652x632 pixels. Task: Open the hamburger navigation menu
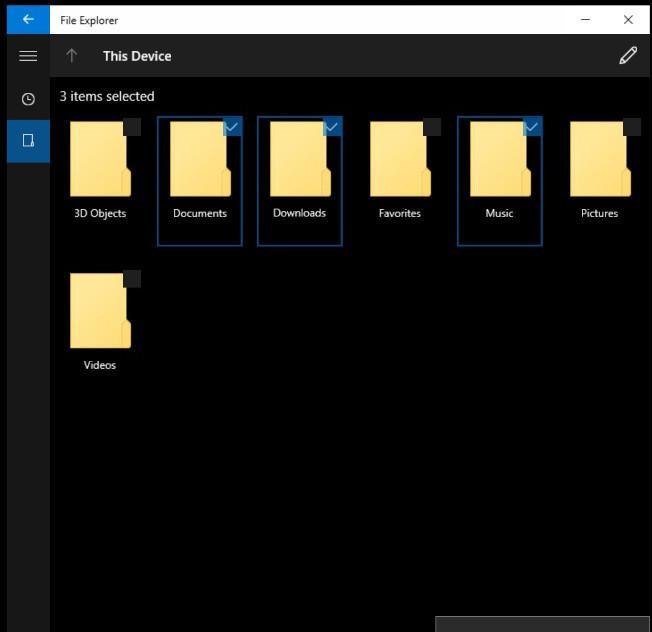click(28, 56)
